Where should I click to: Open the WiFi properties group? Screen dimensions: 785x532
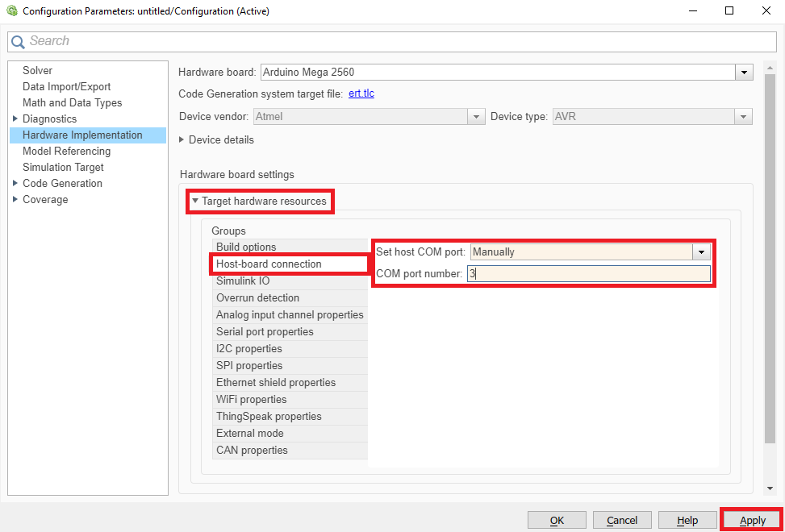[251, 400]
